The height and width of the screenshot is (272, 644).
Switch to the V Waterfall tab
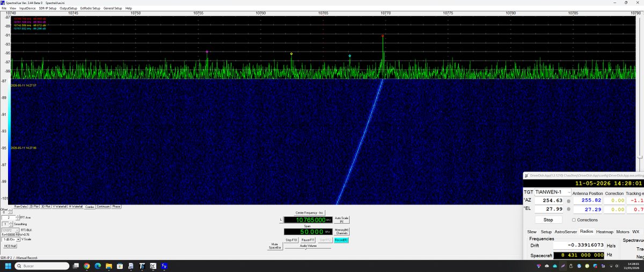60,206
